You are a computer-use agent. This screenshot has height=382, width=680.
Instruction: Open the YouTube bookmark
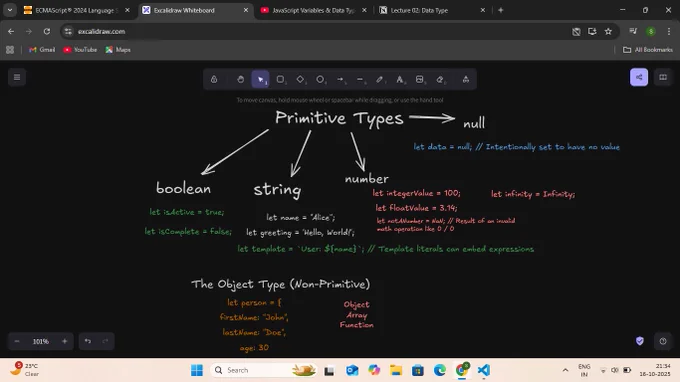[80, 50]
